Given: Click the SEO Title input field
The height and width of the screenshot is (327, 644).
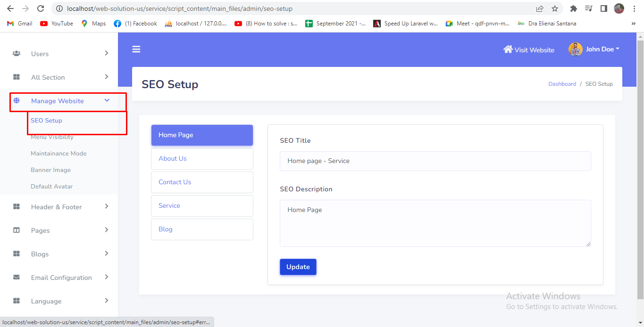Looking at the screenshot, I should [435, 161].
